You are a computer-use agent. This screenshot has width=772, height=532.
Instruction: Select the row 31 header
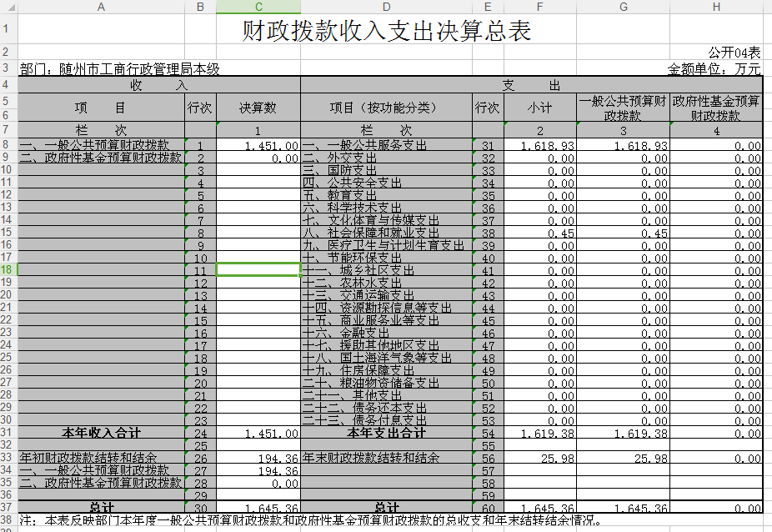coord(8,433)
